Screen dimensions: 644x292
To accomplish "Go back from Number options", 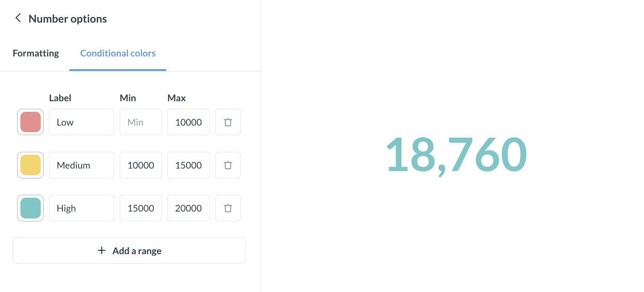I will (18, 18).
